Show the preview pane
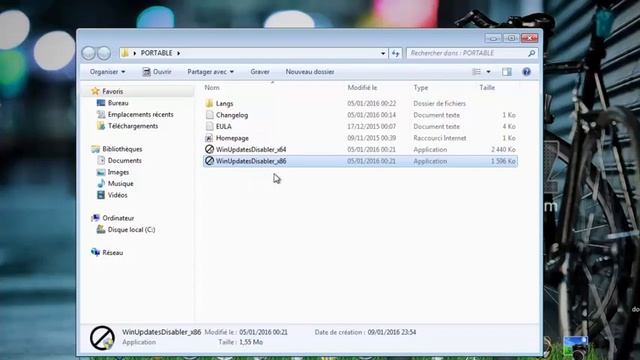 (x=507, y=72)
